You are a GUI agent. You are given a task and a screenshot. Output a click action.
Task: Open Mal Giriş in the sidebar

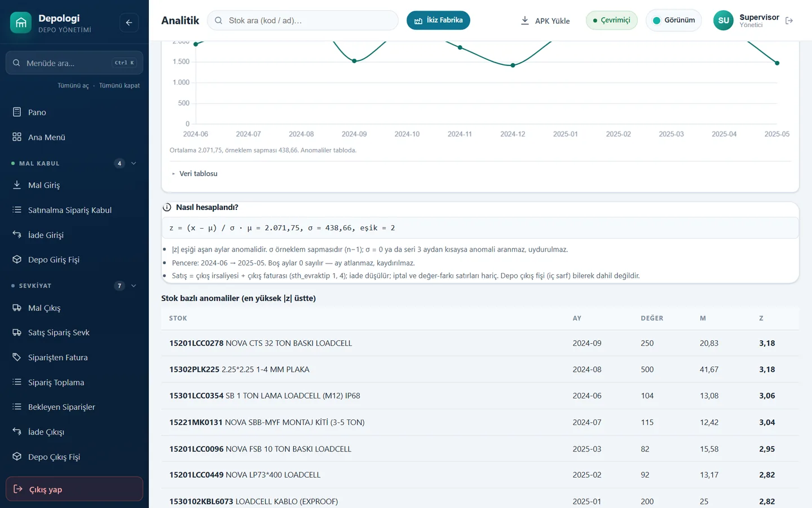(74, 185)
